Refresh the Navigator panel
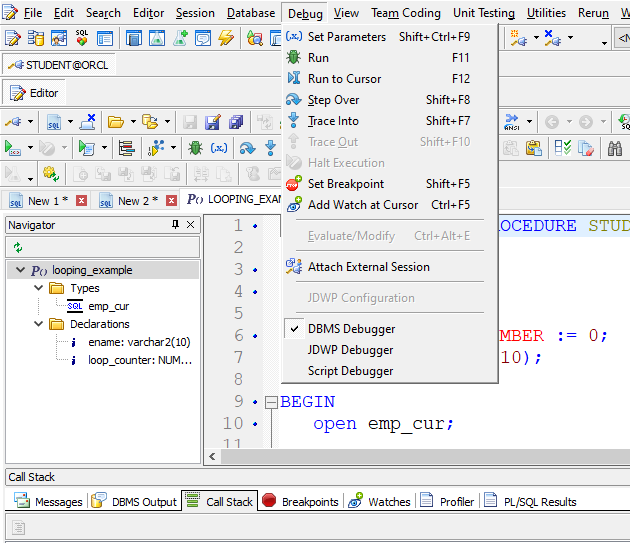The width and height of the screenshot is (630, 543). [18, 248]
